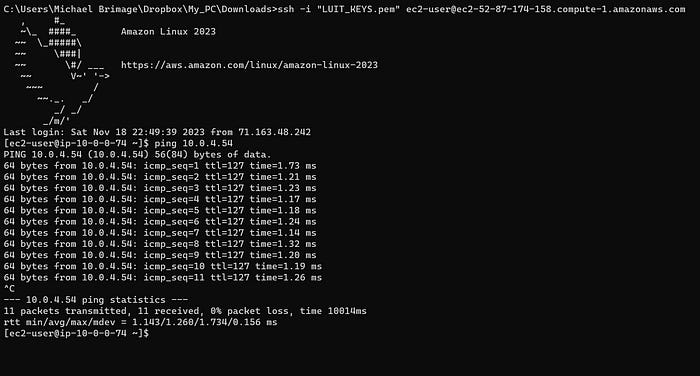This screenshot has height=376, width=700.
Task: Click the Last login timestamp line
Action: click(157, 132)
